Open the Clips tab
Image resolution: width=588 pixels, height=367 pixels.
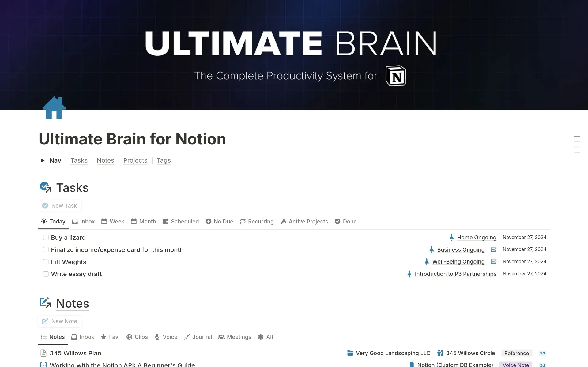click(x=137, y=337)
